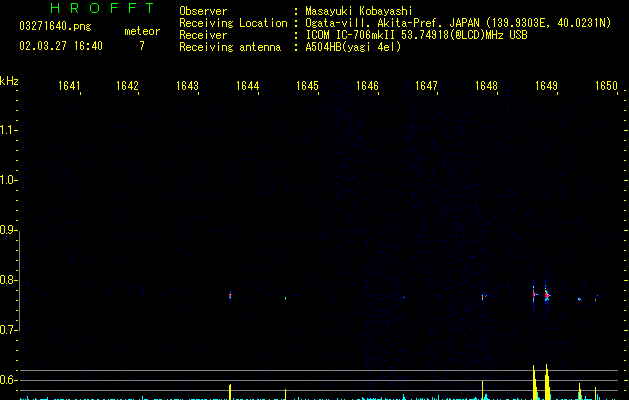
Task: Click the 'Observer' field label
Action: click(x=203, y=11)
